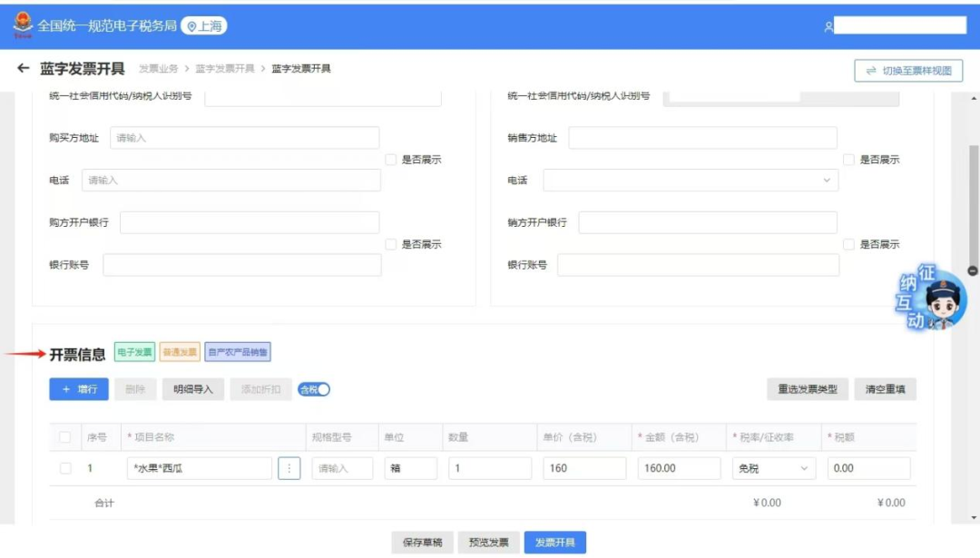Image resolution: width=980 pixels, height=558 pixels.
Task: Click the 金额 field showing 160.00
Action: [679, 468]
